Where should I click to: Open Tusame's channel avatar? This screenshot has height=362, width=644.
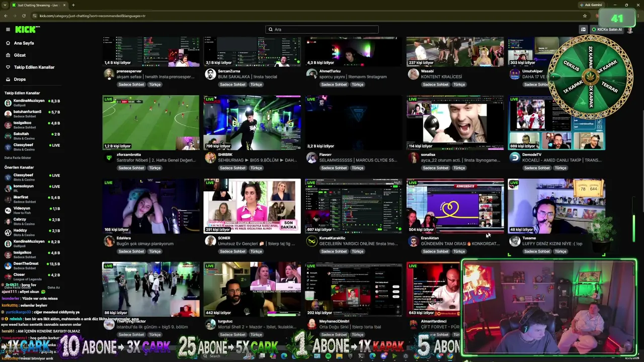click(514, 241)
